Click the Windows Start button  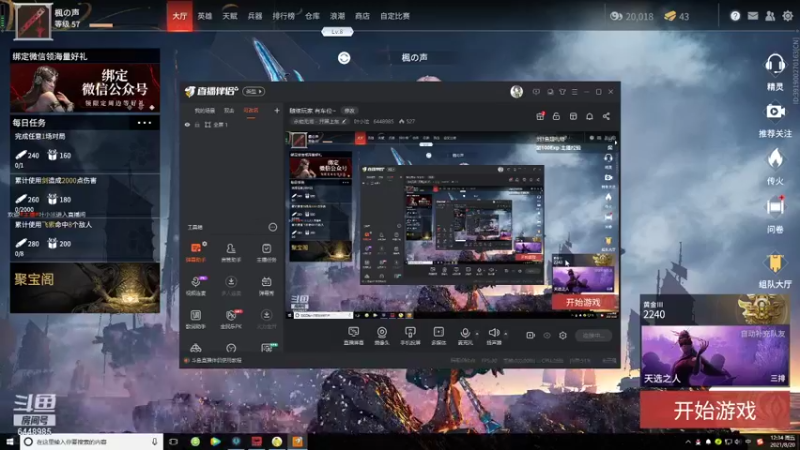[x=9, y=441]
